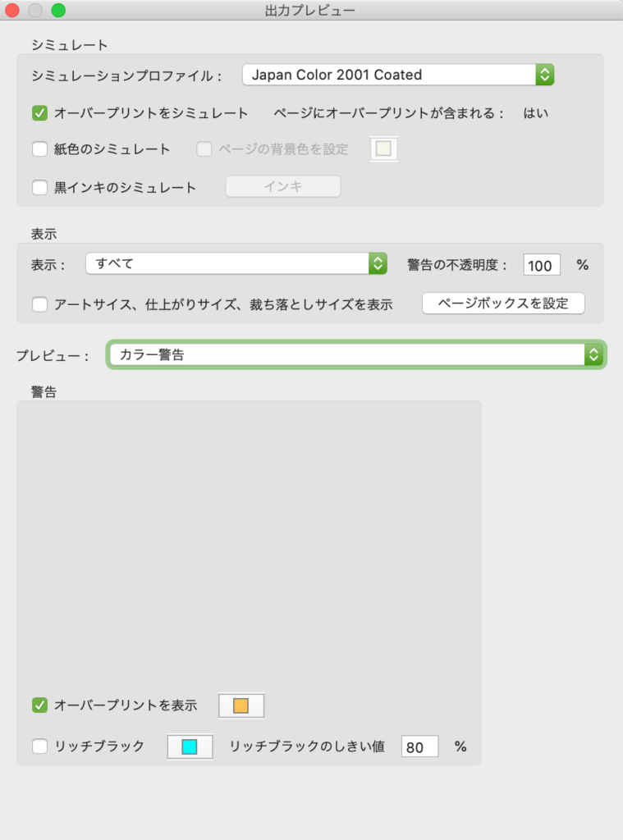This screenshot has width=623, height=840.
Task: Uncheck オーバープリントをシミュレート checkbox
Action: click(x=39, y=112)
